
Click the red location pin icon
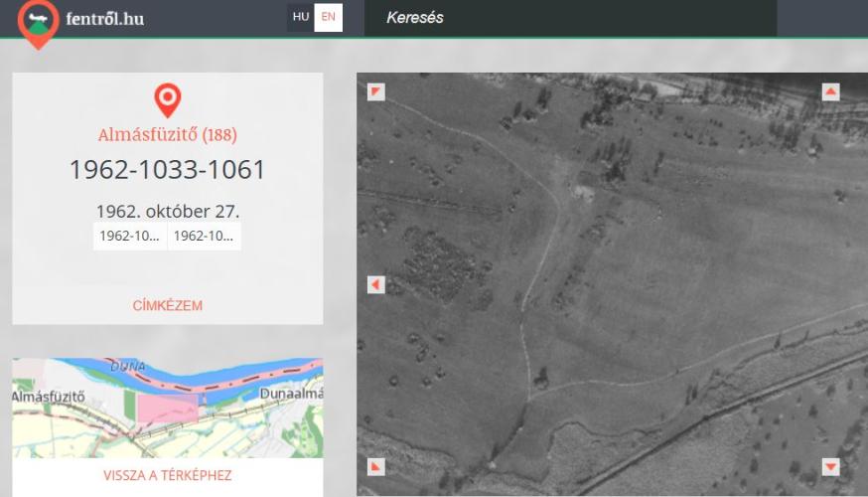pyautogui.click(x=168, y=99)
